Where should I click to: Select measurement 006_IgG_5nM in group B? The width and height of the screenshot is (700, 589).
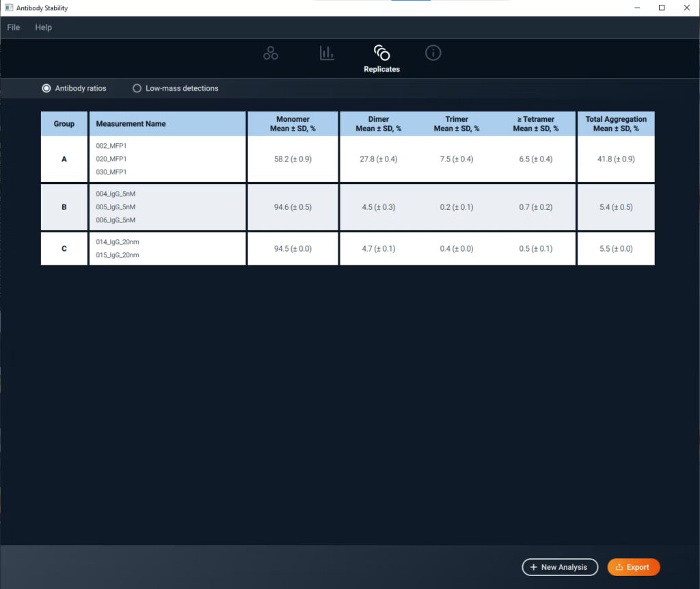(116, 220)
